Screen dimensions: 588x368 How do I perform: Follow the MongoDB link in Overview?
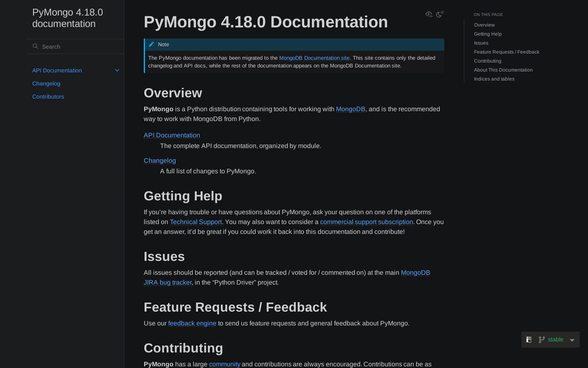coord(350,109)
